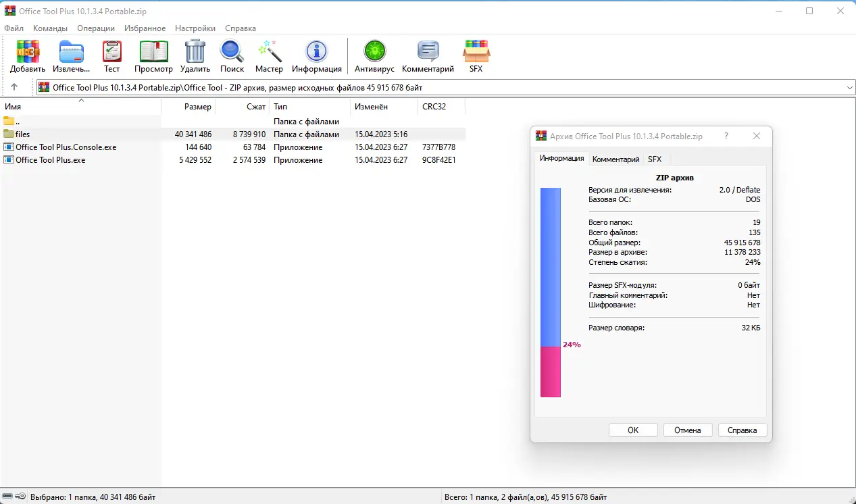The height and width of the screenshot is (504, 856).
Task: Open the archive path dropdown arrow
Action: 850,86
